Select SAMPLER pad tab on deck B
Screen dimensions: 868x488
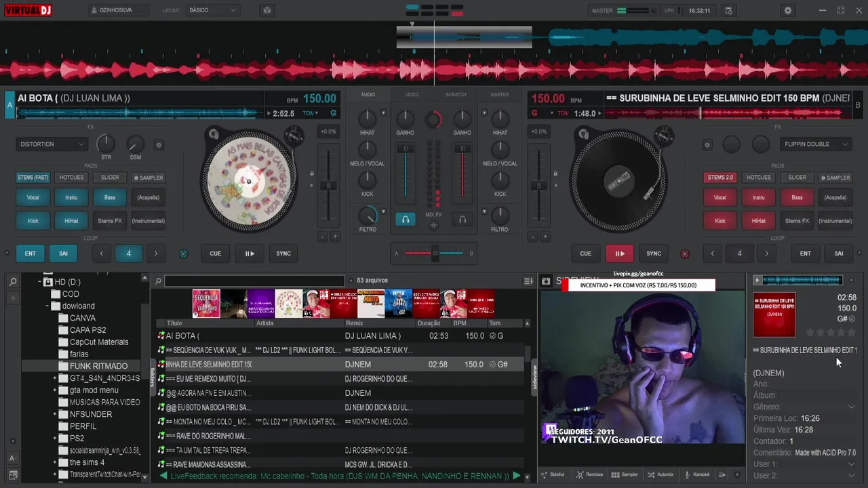[835, 178]
